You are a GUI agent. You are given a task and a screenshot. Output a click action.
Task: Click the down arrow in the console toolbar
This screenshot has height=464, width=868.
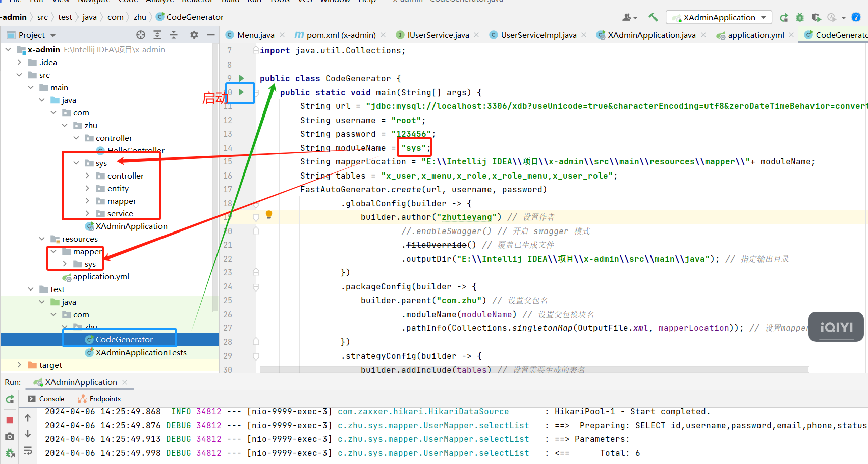[x=28, y=434]
